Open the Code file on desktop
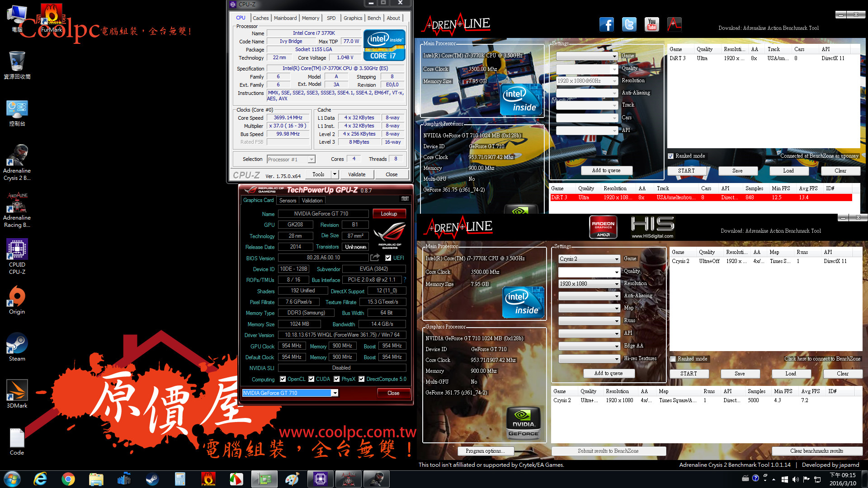The width and height of the screenshot is (868, 488). (17, 441)
